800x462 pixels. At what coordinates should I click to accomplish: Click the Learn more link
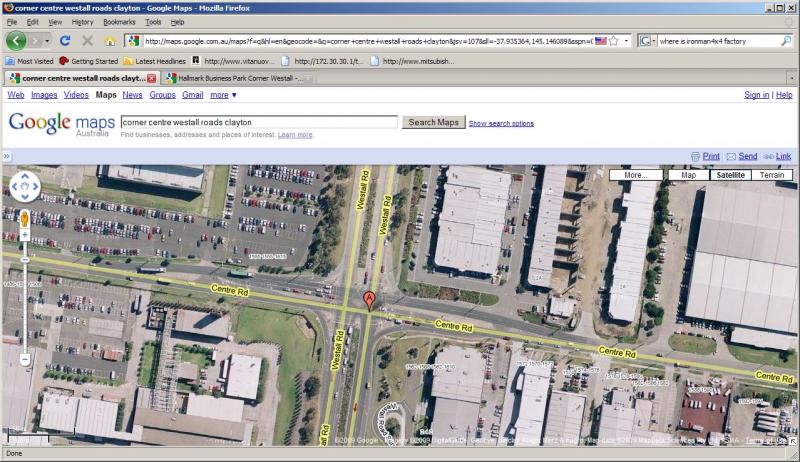(295, 135)
